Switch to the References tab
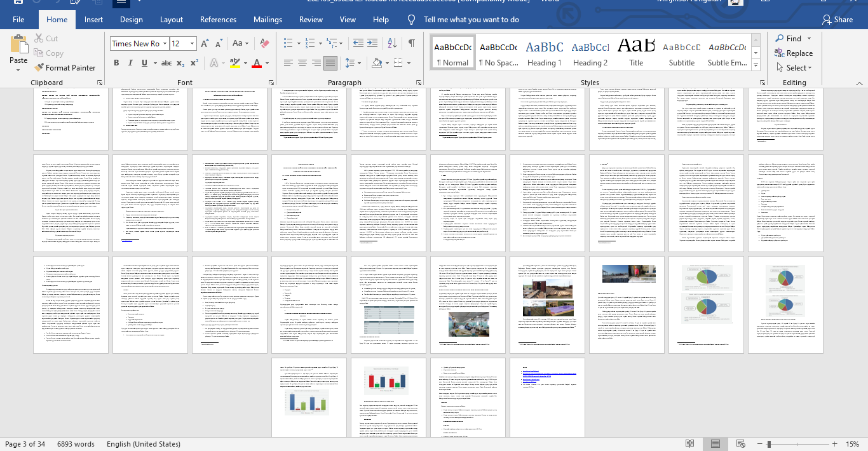 point(218,20)
